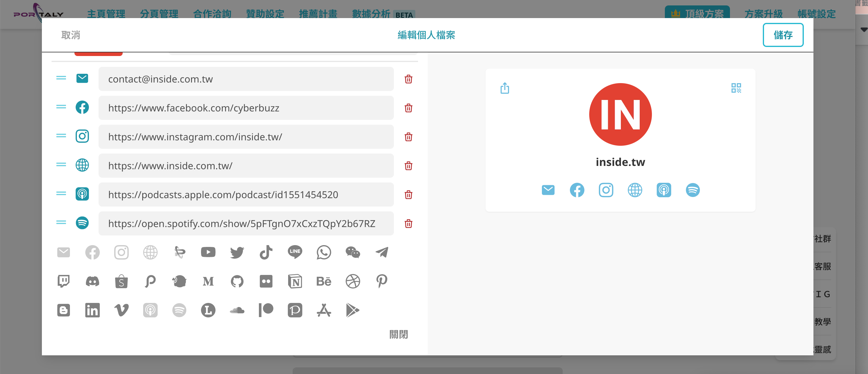Open the 分頁管理 menu in the top bar
Viewport: 868px width, 374px height.
159,14
